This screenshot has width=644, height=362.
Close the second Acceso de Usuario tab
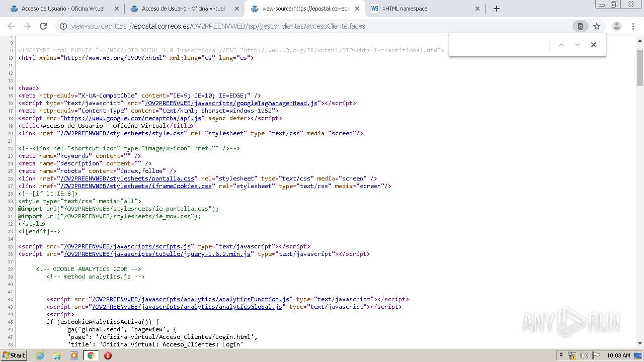coord(237,9)
